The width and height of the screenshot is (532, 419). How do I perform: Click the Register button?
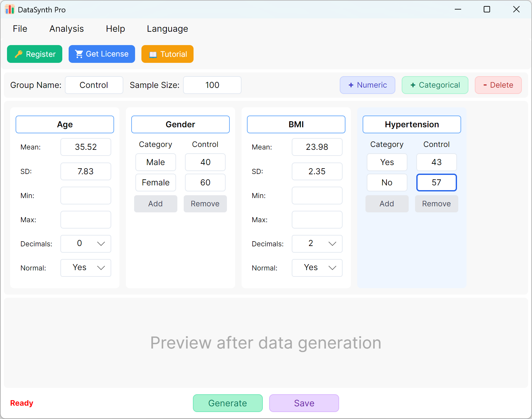click(x=35, y=54)
